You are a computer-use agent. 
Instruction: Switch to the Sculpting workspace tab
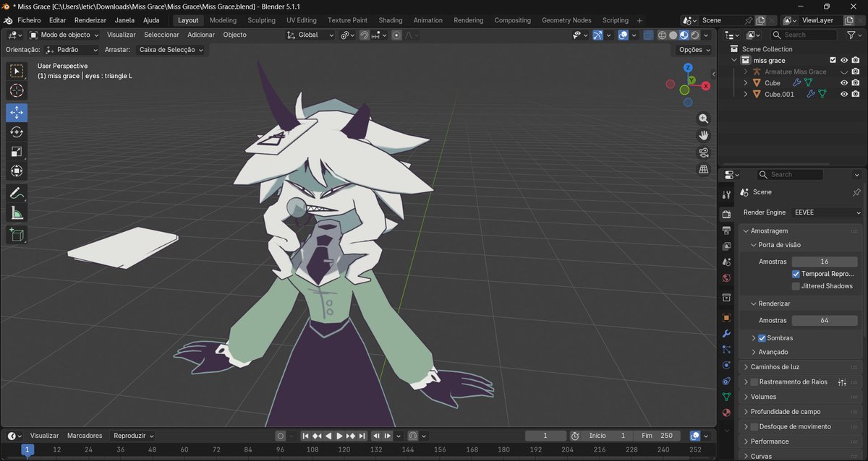[261, 20]
